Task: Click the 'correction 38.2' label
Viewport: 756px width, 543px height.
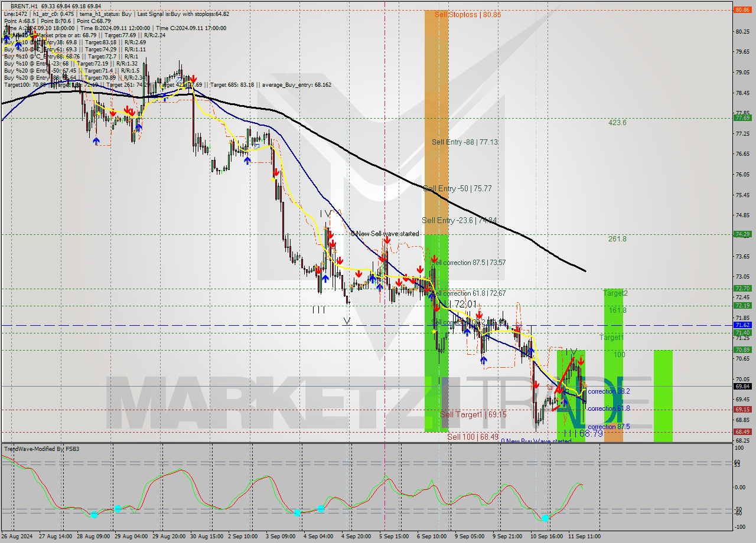Action: click(x=609, y=391)
